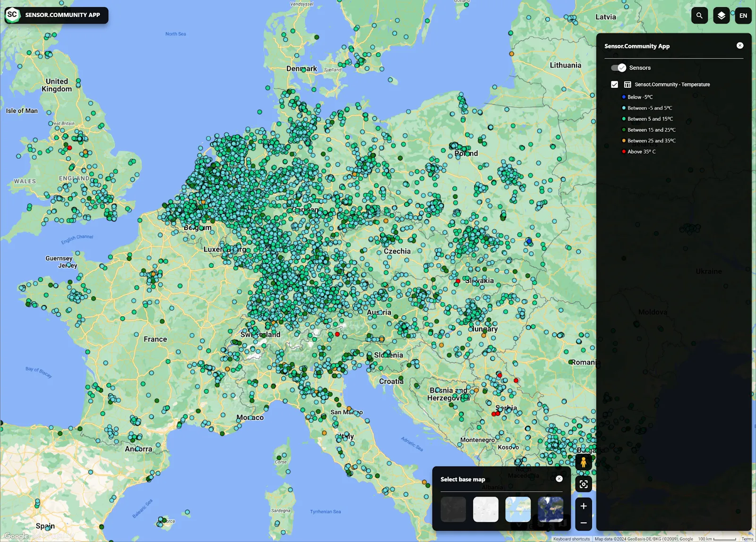Click the red sensor marker in Wales

(69, 148)
